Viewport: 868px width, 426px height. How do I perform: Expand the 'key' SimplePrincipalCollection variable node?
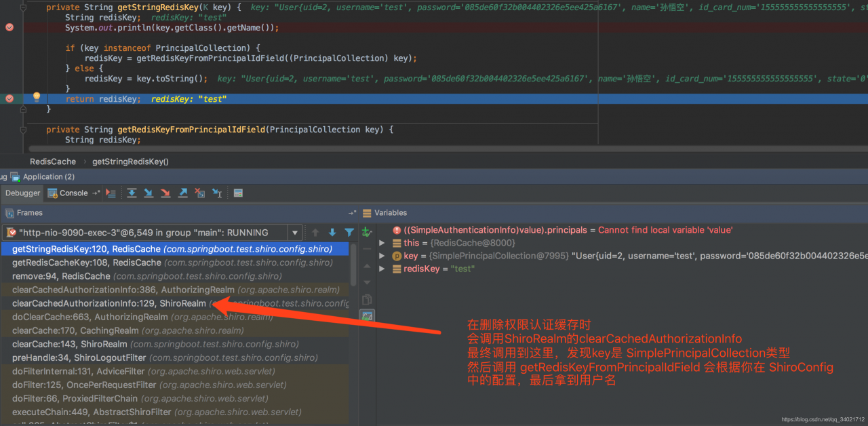click(x=382, y=256)
